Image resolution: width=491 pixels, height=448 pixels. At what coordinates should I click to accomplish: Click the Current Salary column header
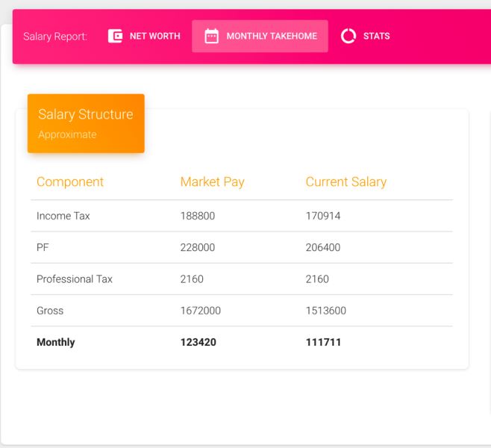(345, 181)
